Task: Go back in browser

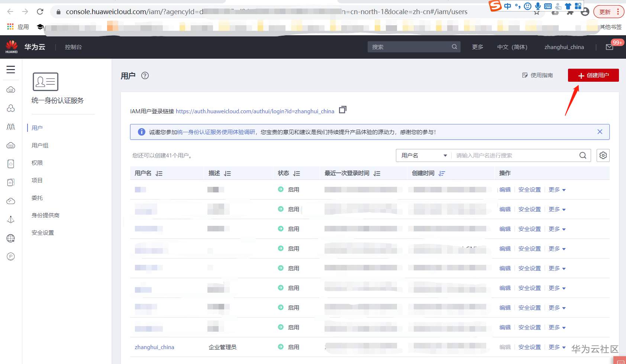Action: click(10, 12)
